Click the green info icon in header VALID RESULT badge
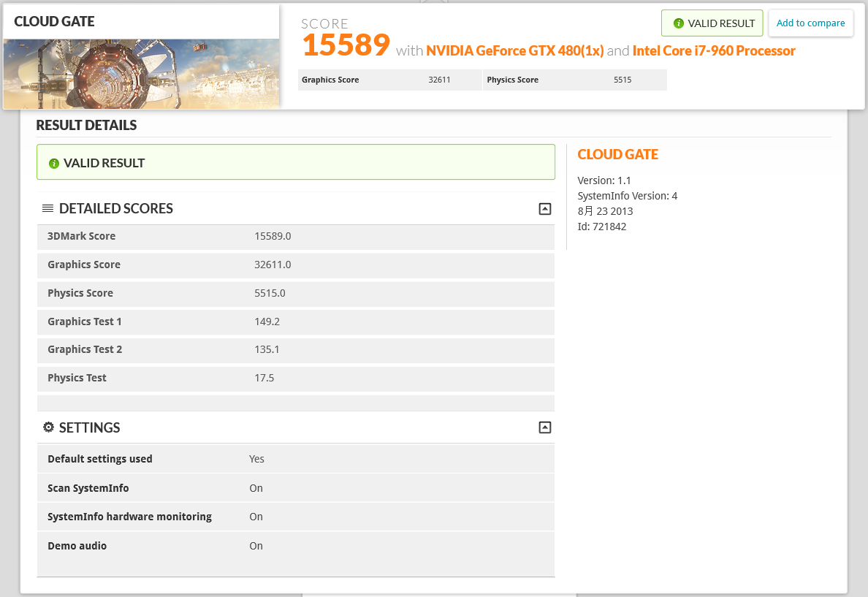 pos(678,23)
